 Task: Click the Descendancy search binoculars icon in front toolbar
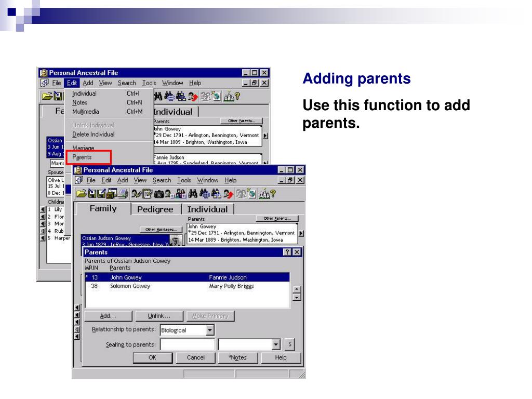[216, 194]
